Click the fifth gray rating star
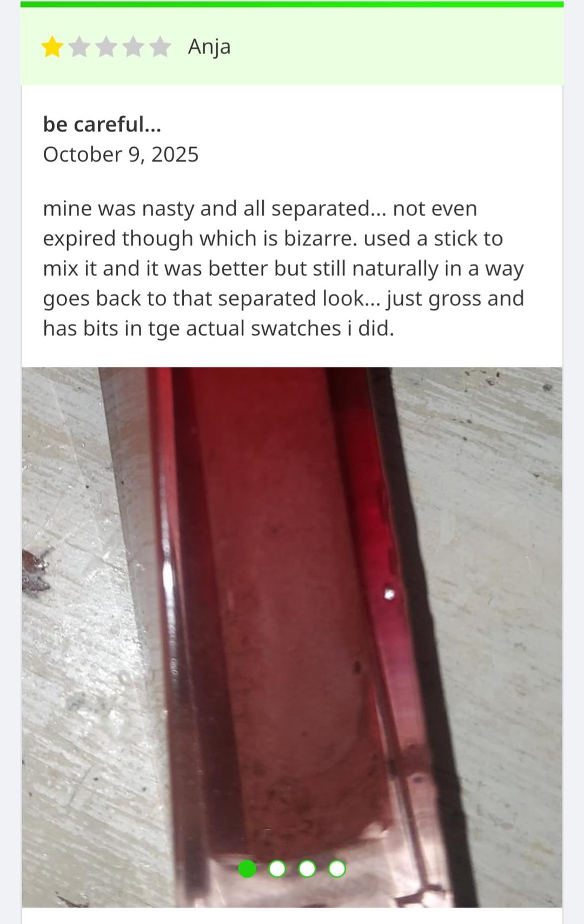Screen dimensions: 584x924 (160, 47)
